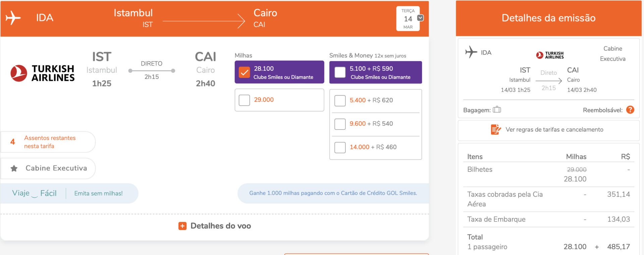Viewport: 644px width, 255px height.
Task: Click the fare rules document icon
Action: (x=496, y=129)
